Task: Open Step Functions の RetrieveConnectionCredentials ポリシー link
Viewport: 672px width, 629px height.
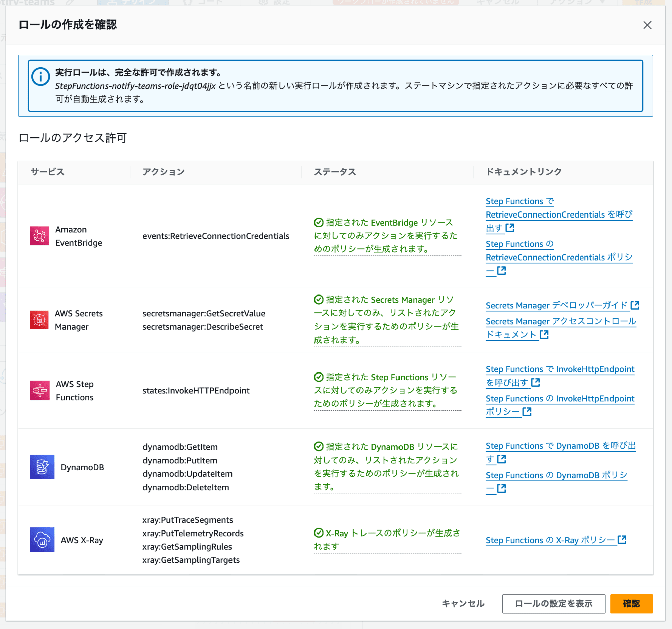Action: [559, 257]
